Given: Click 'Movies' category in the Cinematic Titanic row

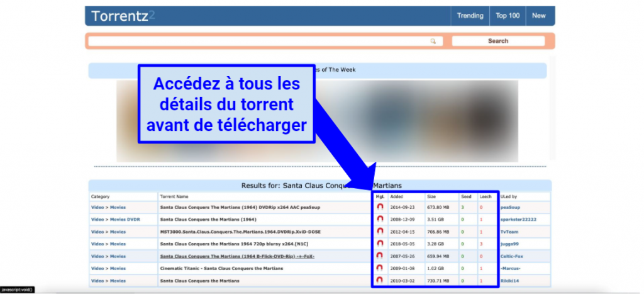Looking at the screenshot, I should tap(118, 269).
